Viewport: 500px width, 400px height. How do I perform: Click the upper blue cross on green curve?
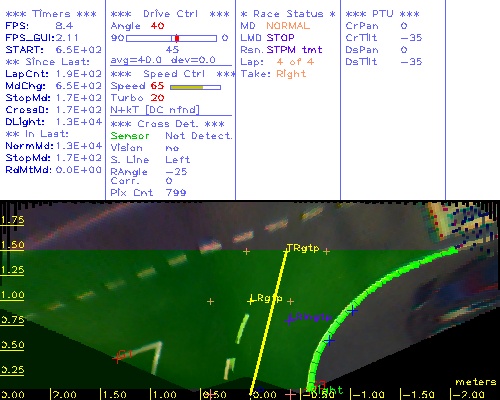(x=353, y=311)
